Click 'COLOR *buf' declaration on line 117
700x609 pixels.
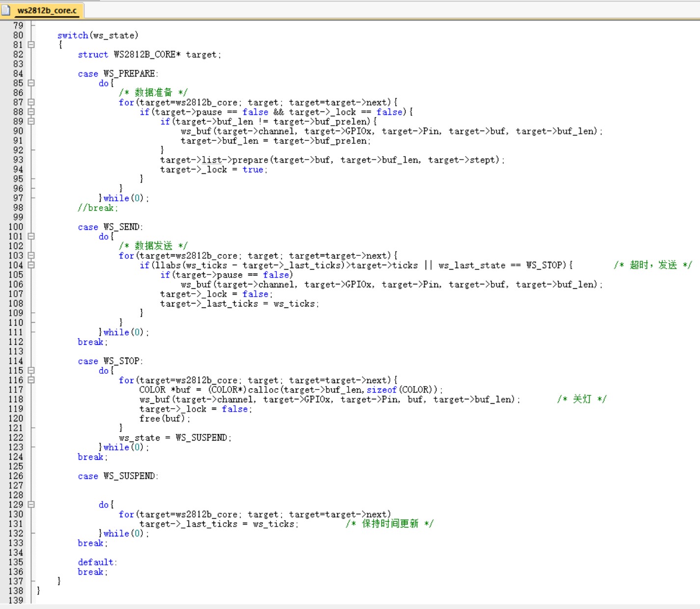click(x=165, y=390)
